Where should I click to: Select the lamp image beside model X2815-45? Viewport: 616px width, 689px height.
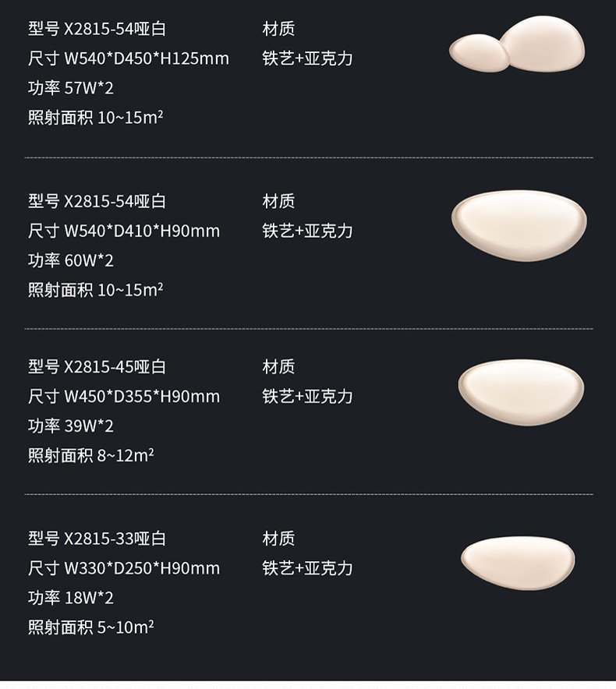(520, 391)
